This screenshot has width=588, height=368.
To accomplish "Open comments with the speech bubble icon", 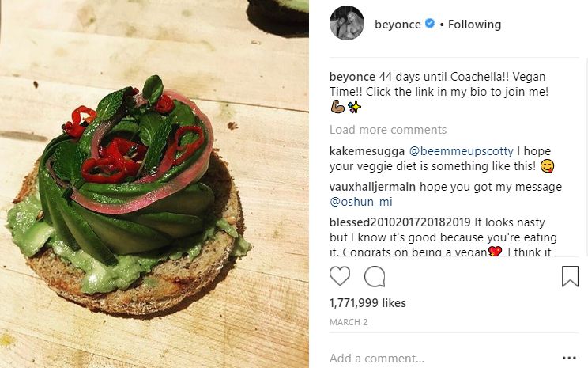I will 375,276.
